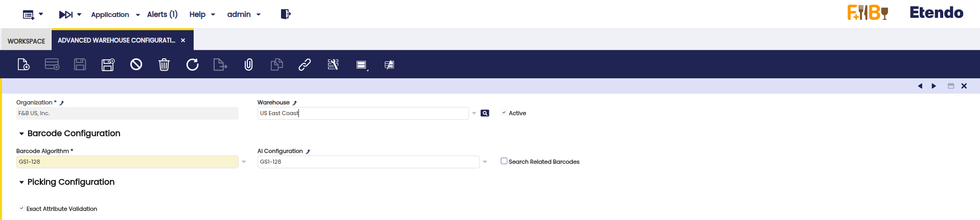Viewport: 980px width, 220px height.
Task: Click the logout icon in top bar
Action: tap(286, 14)
